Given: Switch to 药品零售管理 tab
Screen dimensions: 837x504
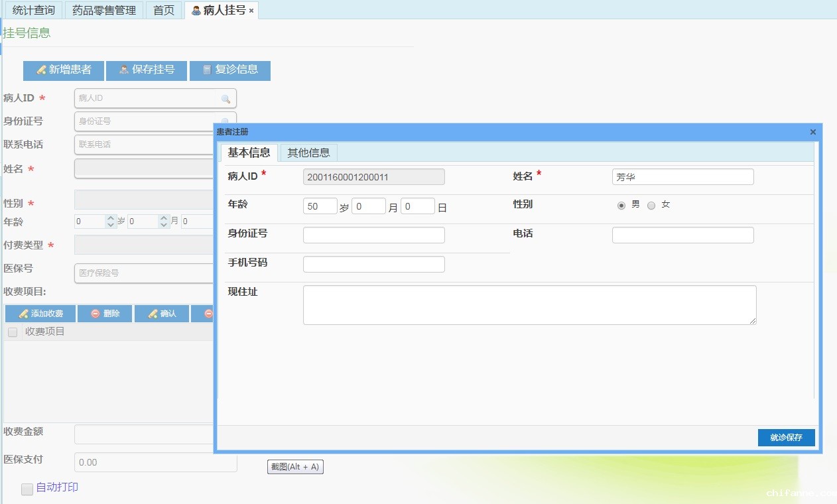Looking at the screenshot, I should coord(104,10).
